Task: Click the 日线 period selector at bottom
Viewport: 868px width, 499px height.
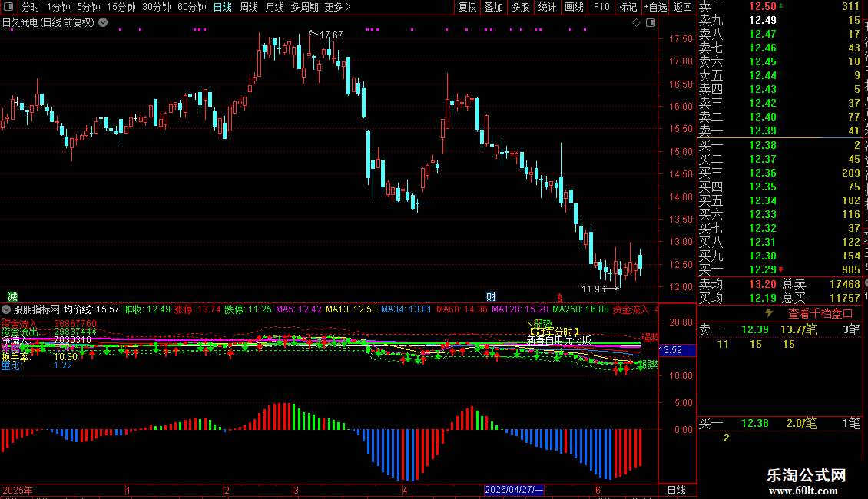Action: tap(677, 490)
